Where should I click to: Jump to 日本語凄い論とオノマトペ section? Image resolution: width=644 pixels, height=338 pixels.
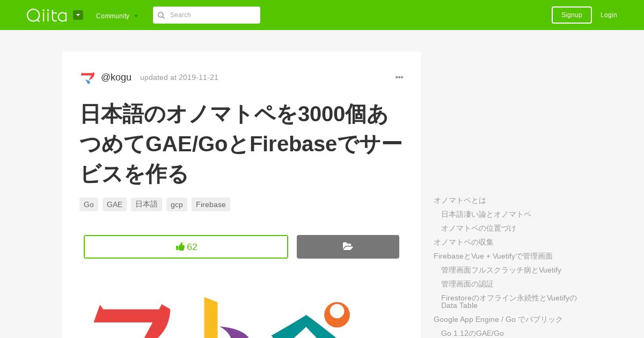486,214
